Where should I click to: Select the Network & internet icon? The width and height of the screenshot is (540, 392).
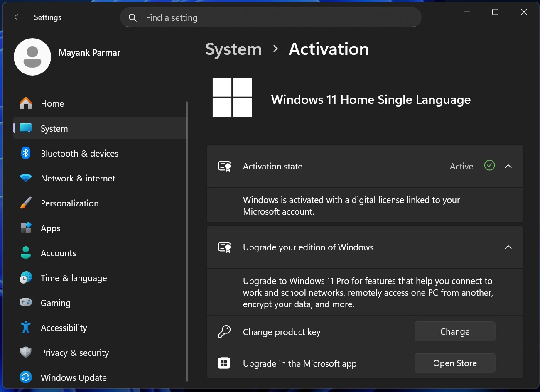[25, 178]
